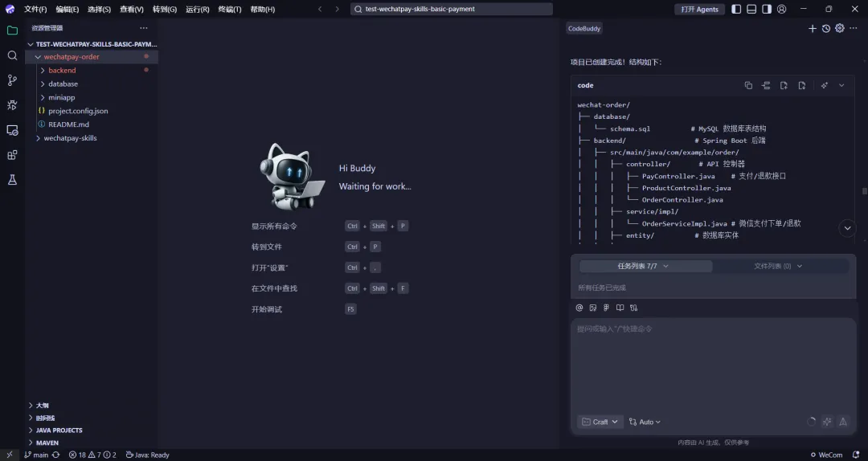Viewport: 868px width, 461px height.
Task: Insert code block at cursor
Action: click(766, 85)
